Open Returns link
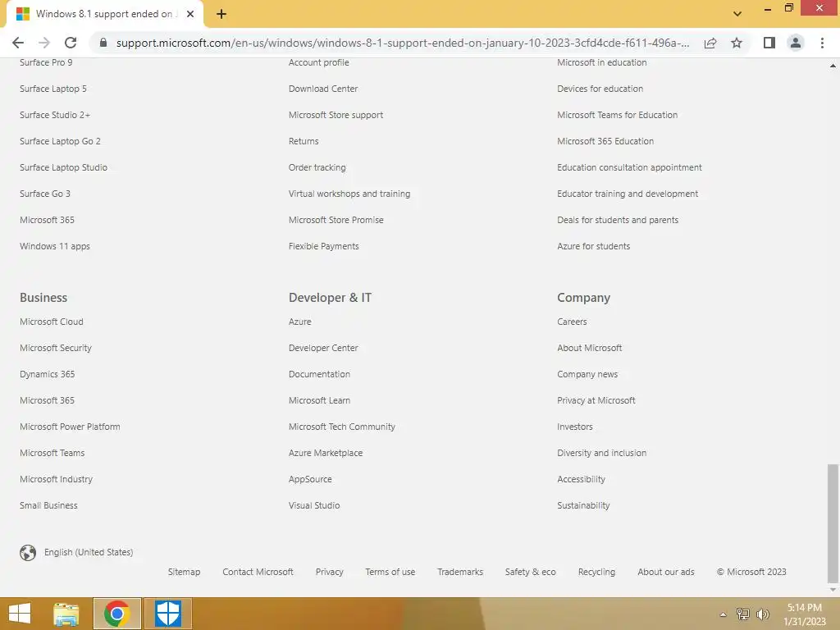Screen dimensions: 840x630 pyautogui.click(x=304, y=141)
